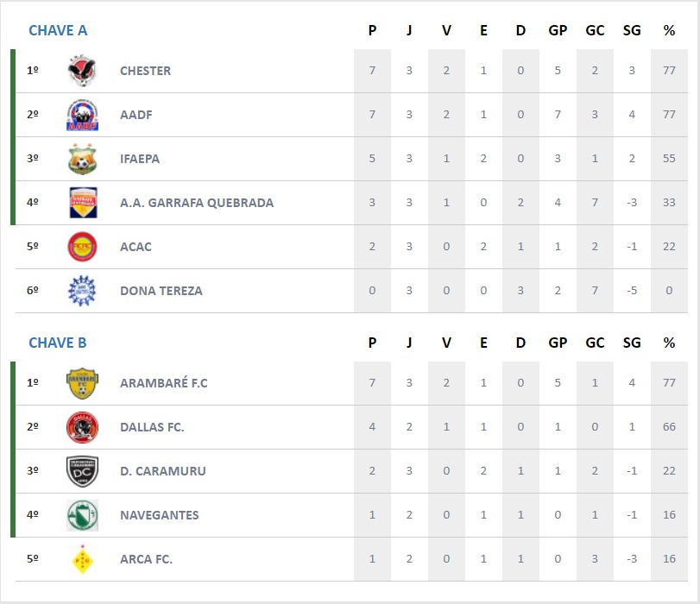Click the Chester team crest logo

coord(82,71)
